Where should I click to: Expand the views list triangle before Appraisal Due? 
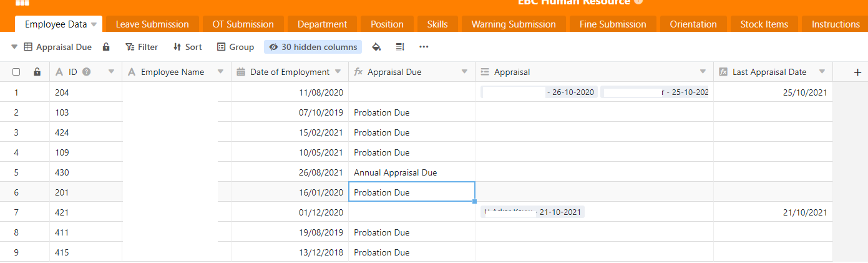click(x=14, y=47)
